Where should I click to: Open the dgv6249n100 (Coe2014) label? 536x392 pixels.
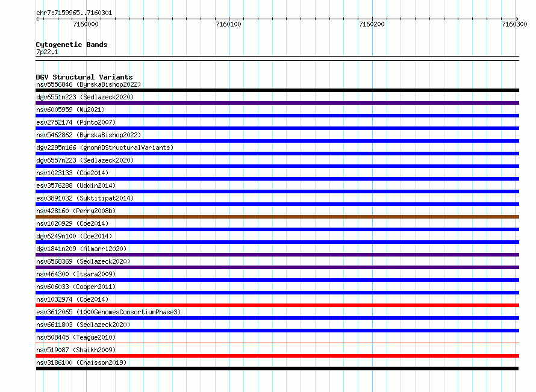[74, 236]
